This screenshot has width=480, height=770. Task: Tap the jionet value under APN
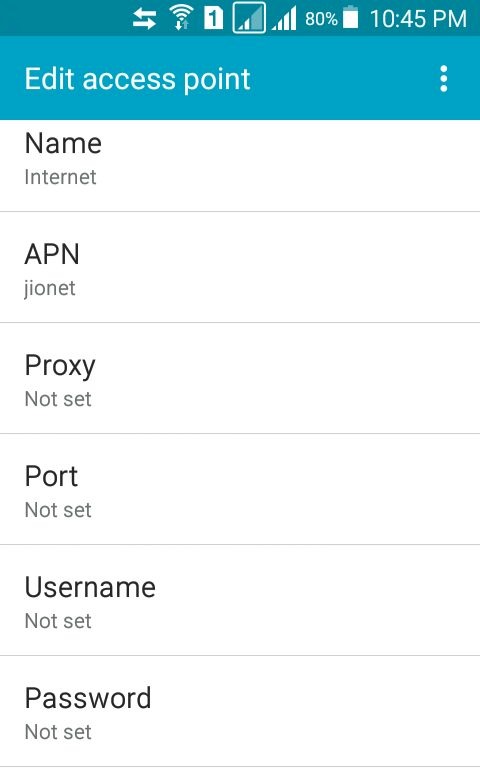click(50, 289)
